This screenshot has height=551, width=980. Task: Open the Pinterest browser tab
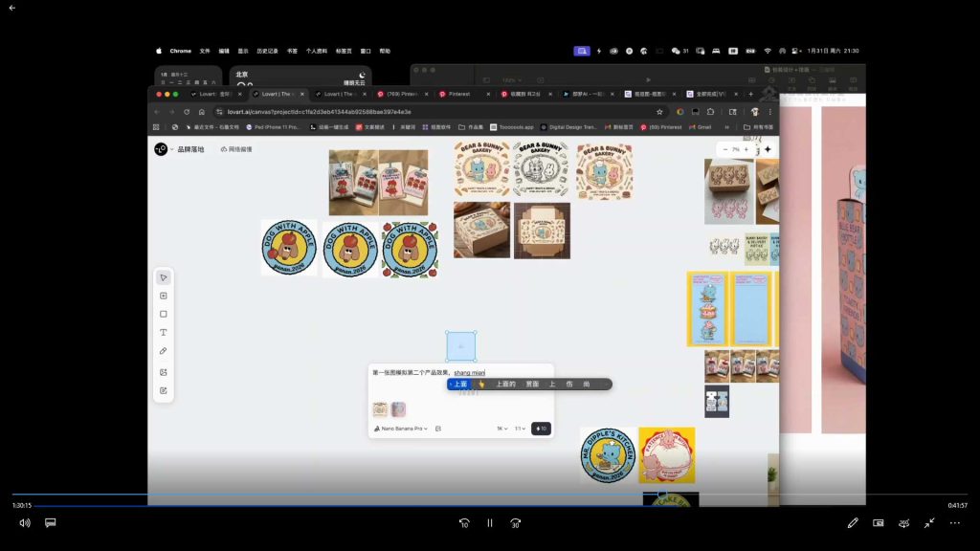coord(462,95)
